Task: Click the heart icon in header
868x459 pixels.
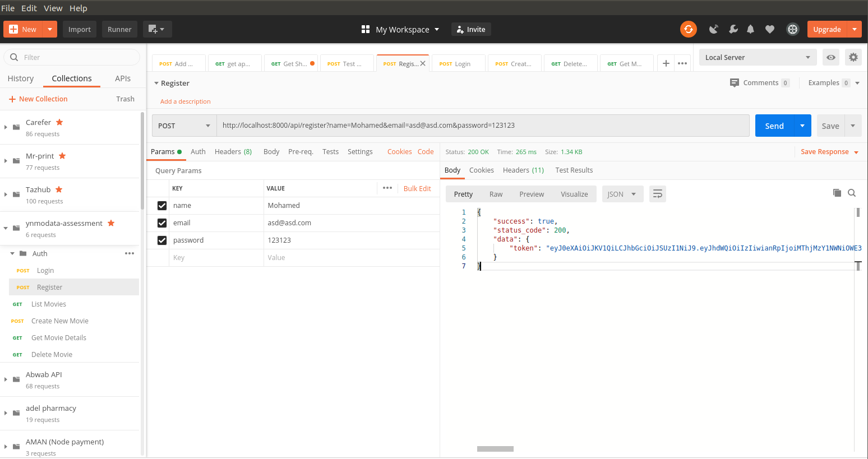Action: pos(770,29)
